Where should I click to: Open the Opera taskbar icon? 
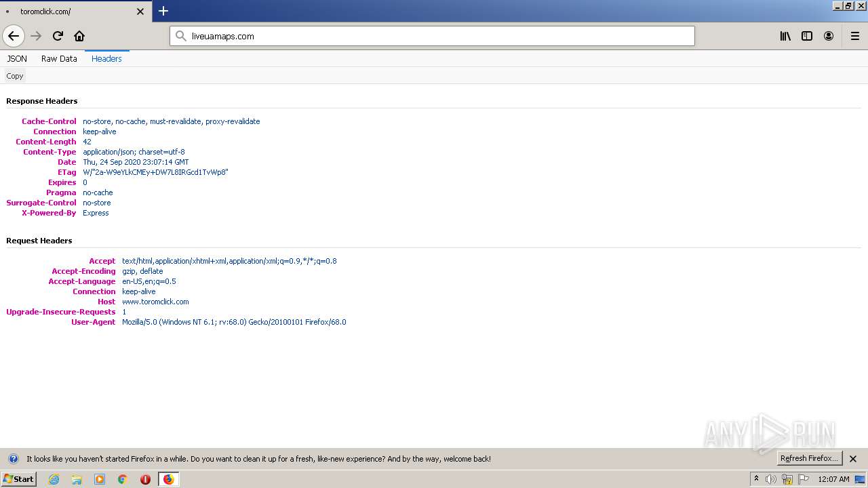click(x=145, y=479)
